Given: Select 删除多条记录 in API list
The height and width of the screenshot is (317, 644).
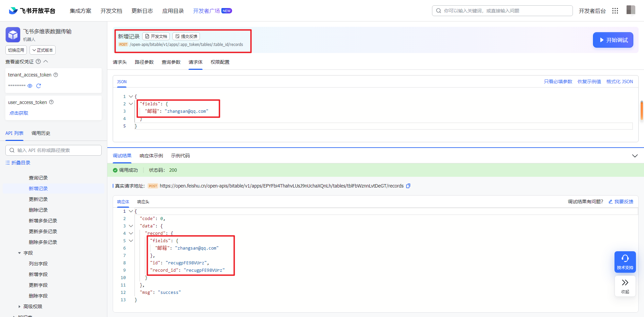Looking at the screenshot, I should click(43, 242).
